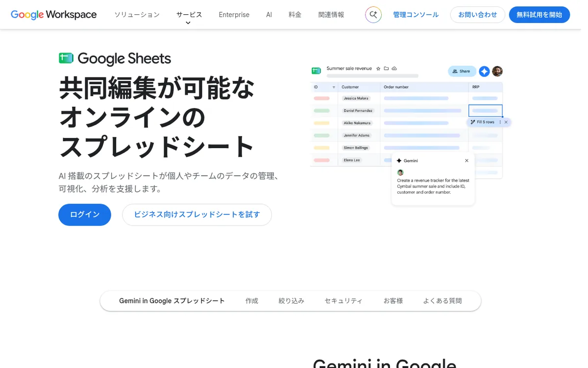Select the Gemini in Google スプレッドシート tab

172,301
